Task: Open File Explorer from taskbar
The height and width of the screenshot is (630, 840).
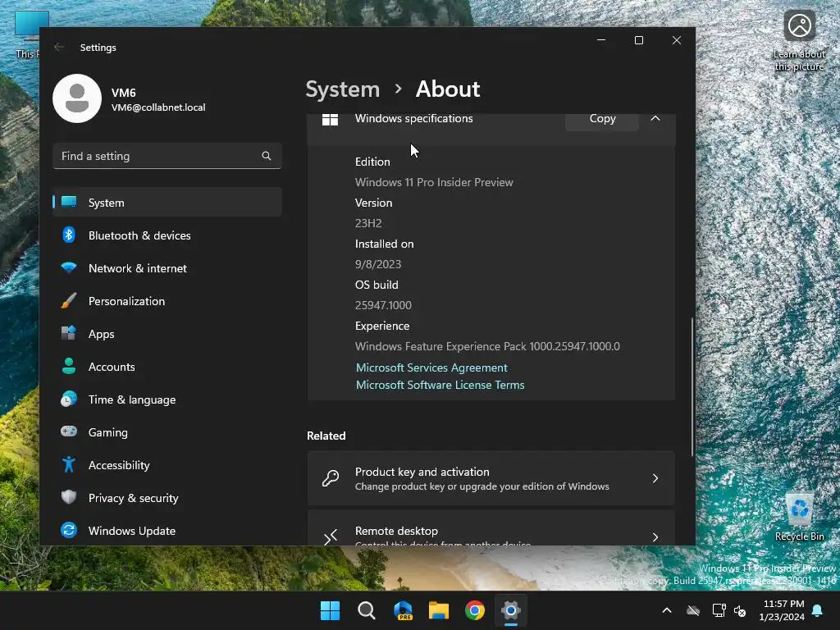Action: click(x=439, y=610)
